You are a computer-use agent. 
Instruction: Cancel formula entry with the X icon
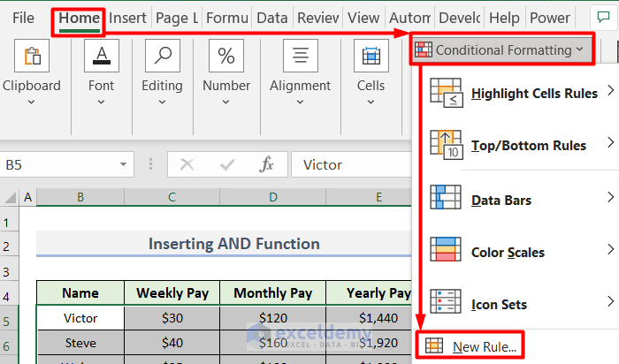coord(187,164)
